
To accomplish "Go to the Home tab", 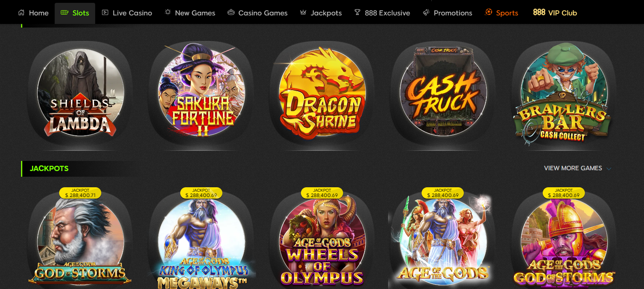I will pyautogui.click(x=33, y=13).
